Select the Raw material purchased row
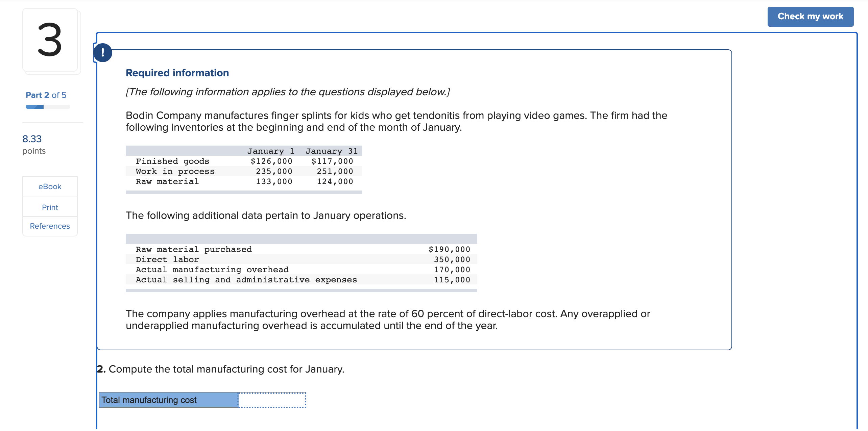Screen dimensions: 868x431 click(302, 249)
